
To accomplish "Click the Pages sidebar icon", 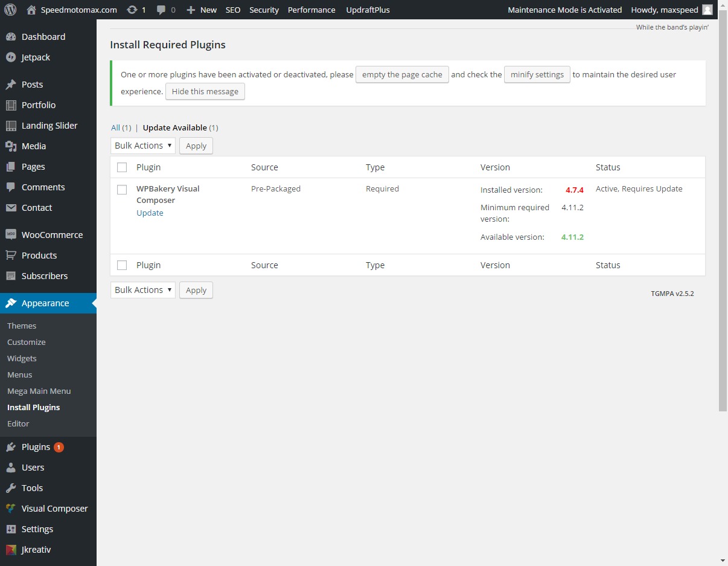I will click(11, 167).
